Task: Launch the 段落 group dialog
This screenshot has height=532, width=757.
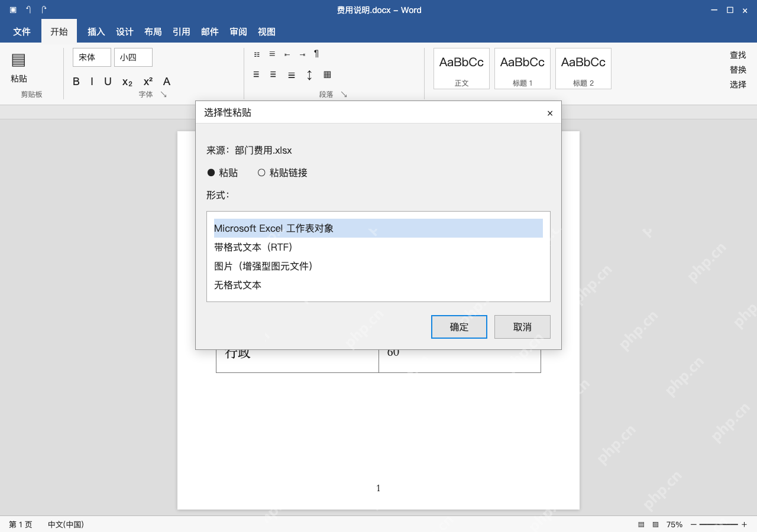Action: tap(344, 95)
